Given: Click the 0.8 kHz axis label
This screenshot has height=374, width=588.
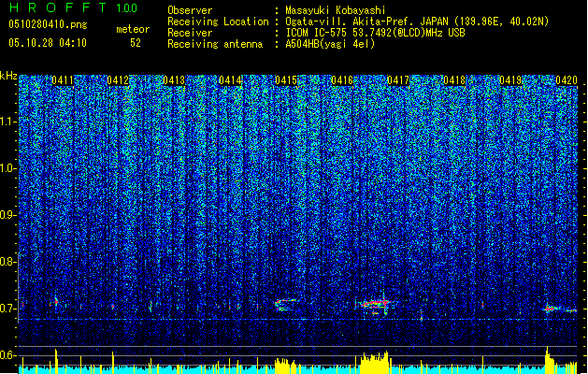Looking at the screenshot, I should pos(8,262).
